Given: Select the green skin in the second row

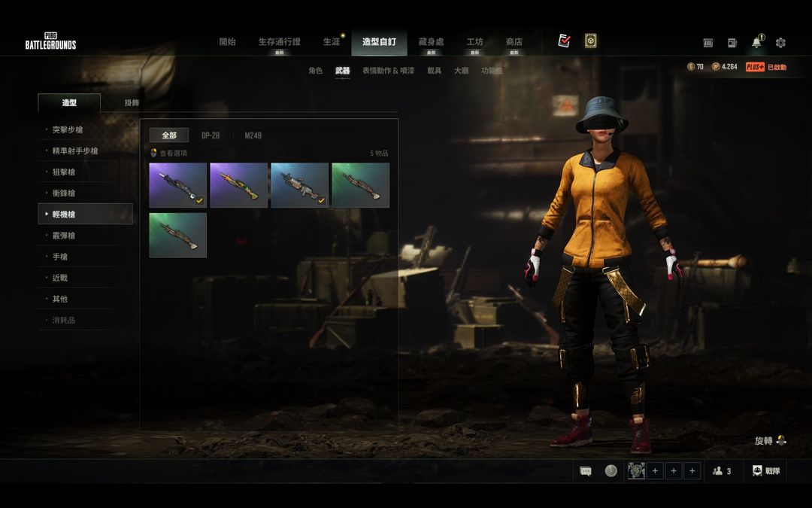Looking at the screenshot, I should point(177,236).
